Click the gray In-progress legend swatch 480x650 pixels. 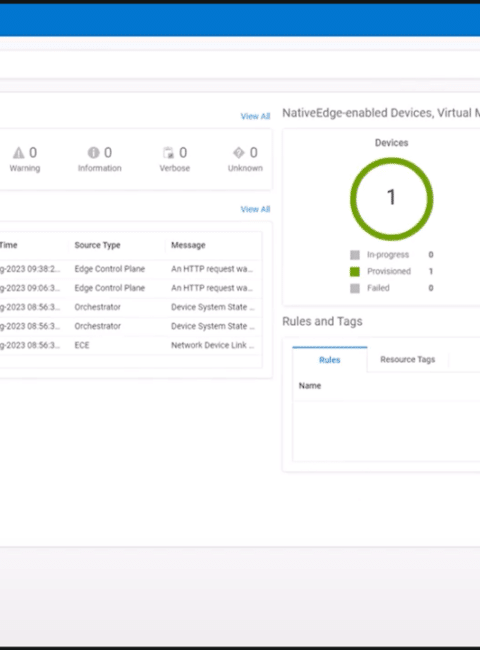355,255
